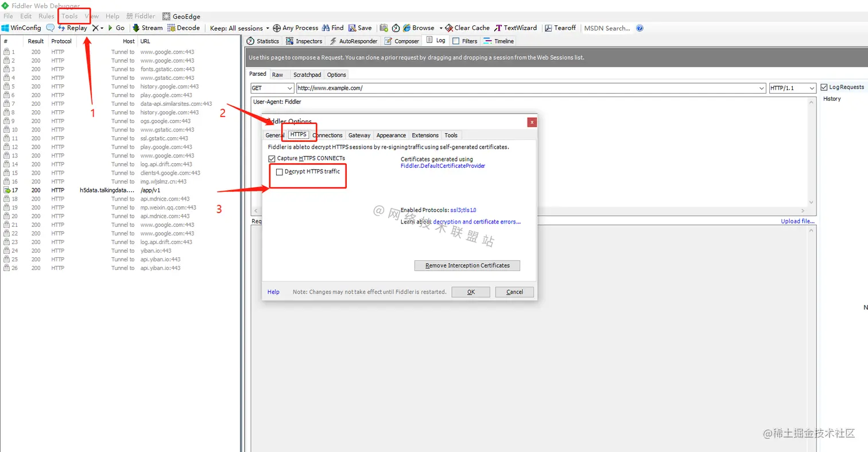The width and height of the screenshot is (868, 452).
Task: Expand the Browse dropdown arrow
Action: click(441, 28)
